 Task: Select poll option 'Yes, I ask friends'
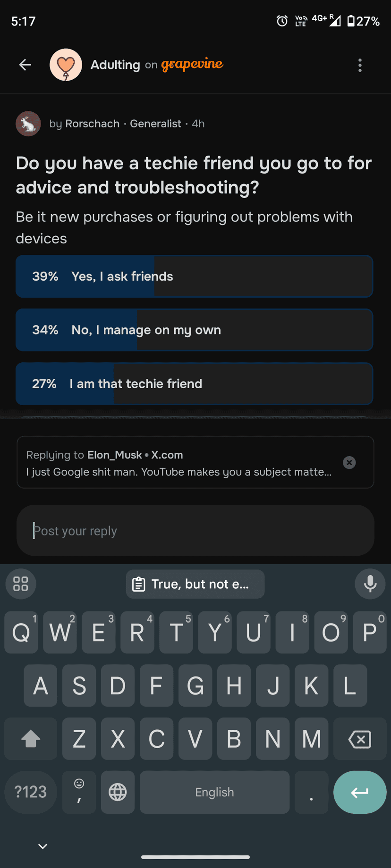pos(195,276)
